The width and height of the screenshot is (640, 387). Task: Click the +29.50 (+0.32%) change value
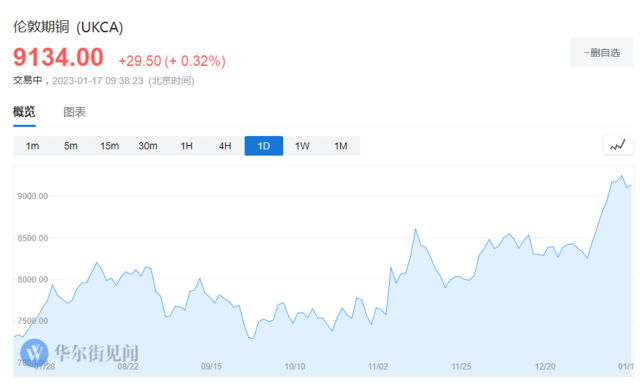pyautogui.click(x=172, y=61)
